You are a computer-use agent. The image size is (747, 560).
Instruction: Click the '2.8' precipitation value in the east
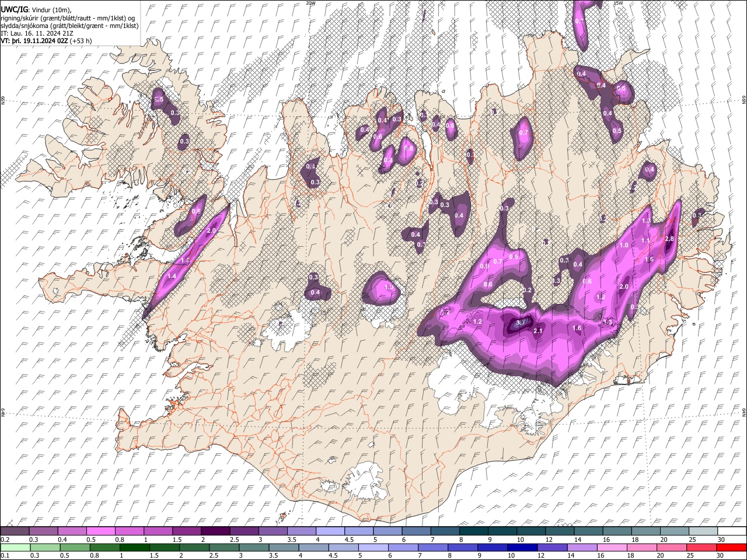point(669,239)
